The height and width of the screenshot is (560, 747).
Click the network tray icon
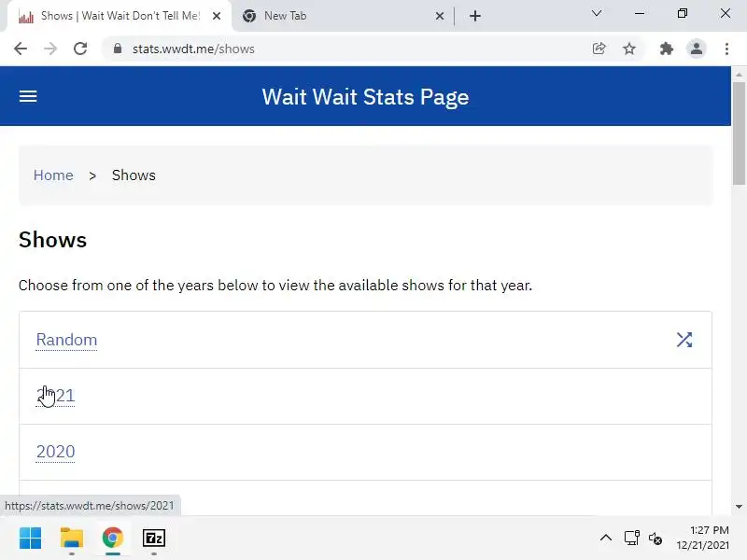point(632,539)
